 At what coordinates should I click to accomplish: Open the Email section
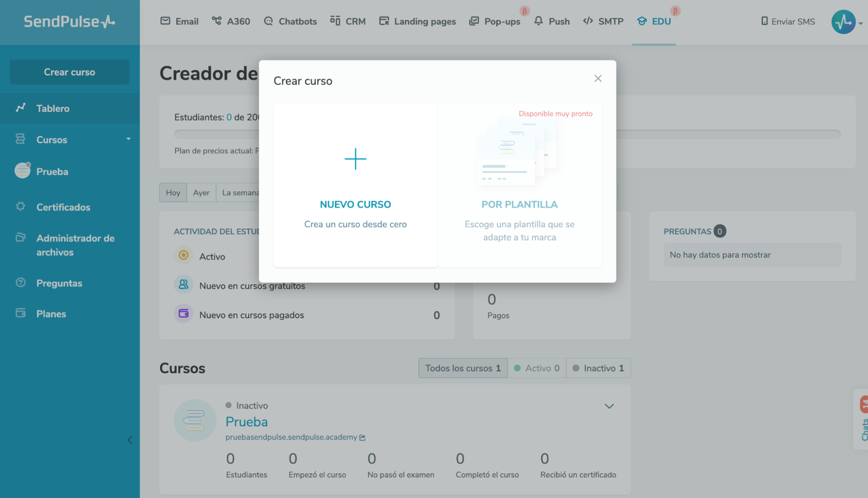coord(179,21)
